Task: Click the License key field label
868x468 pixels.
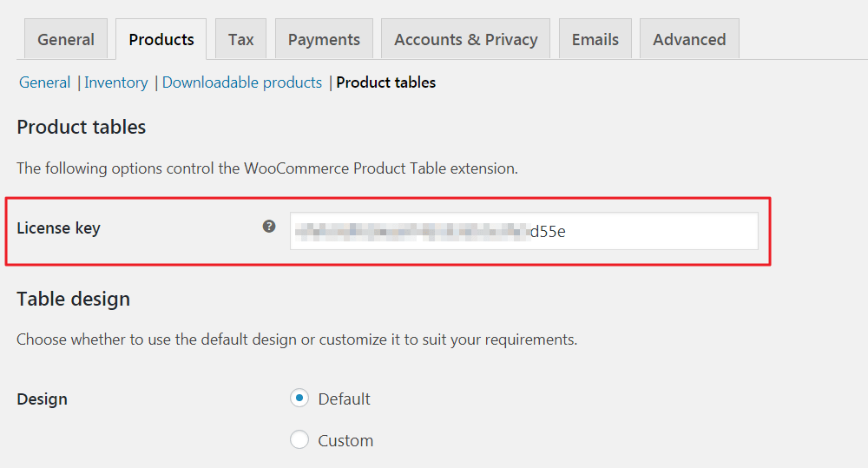Action: click(x=59, y=228)
